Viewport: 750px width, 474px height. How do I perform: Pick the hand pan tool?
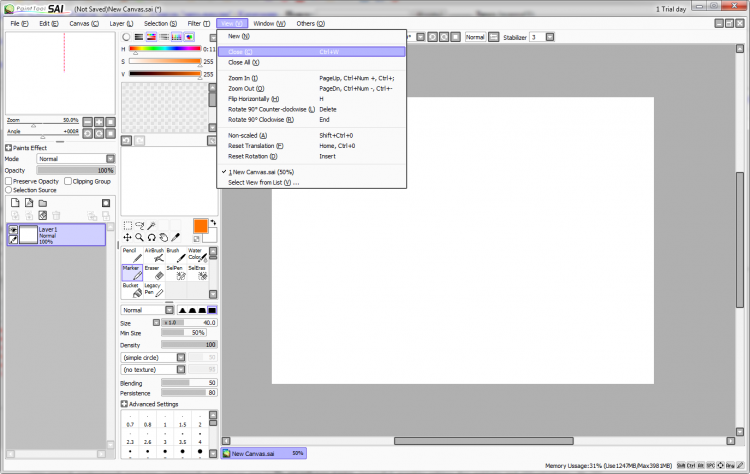[164, 237]
